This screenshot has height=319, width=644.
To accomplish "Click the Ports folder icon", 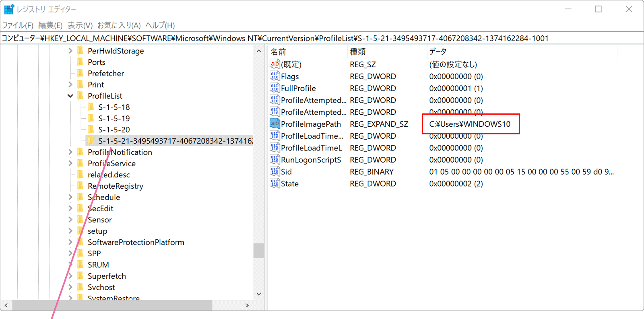I will pyautogui.click(x=80, y=62).
